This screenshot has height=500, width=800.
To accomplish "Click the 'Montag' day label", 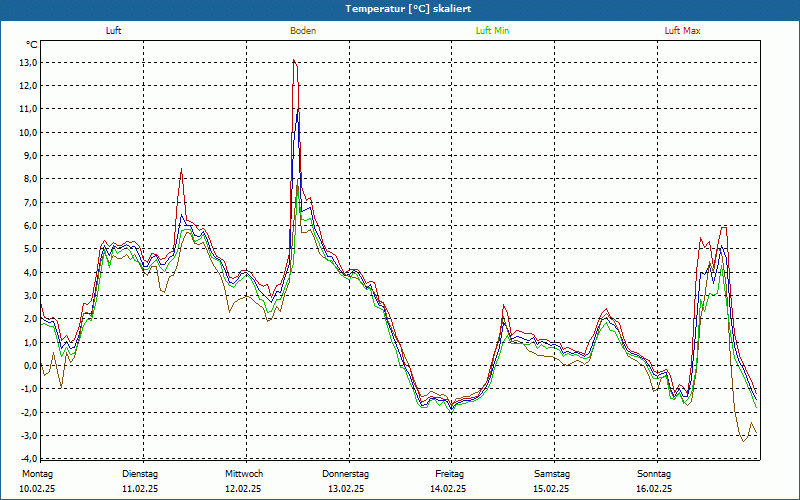I will [x=37, y=474].
